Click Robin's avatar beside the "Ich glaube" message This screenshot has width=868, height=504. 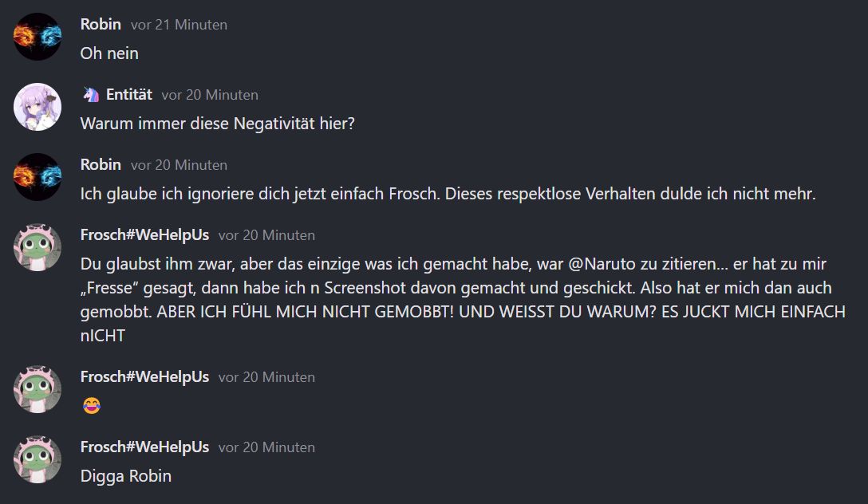[37, 177]
